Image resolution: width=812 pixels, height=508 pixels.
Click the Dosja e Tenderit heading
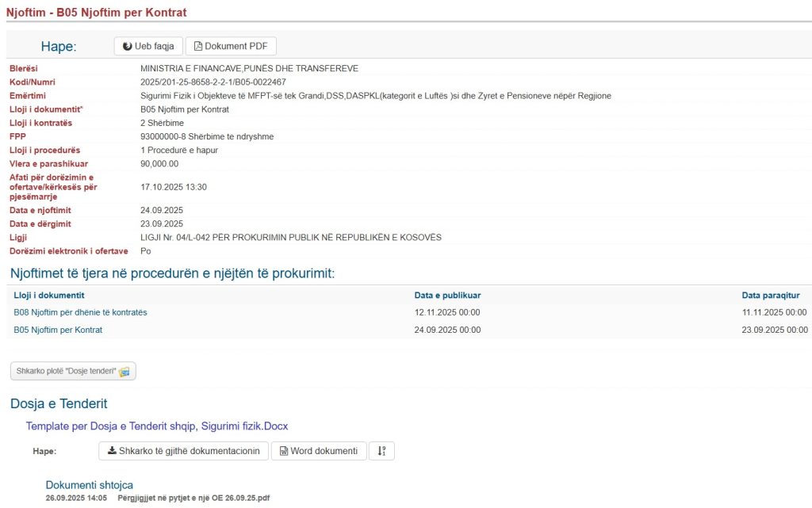click(59, 404)
